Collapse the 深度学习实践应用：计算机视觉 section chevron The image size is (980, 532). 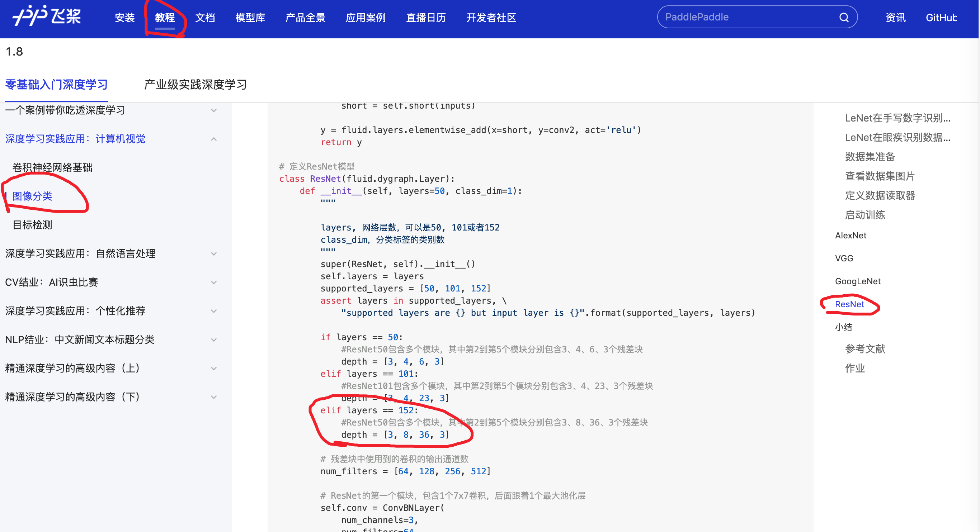(214, 139)
